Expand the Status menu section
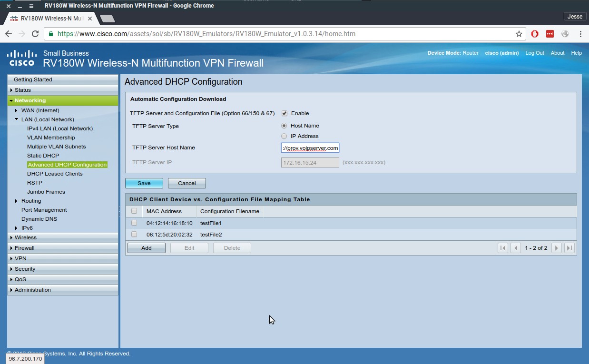 click(63, 90)
